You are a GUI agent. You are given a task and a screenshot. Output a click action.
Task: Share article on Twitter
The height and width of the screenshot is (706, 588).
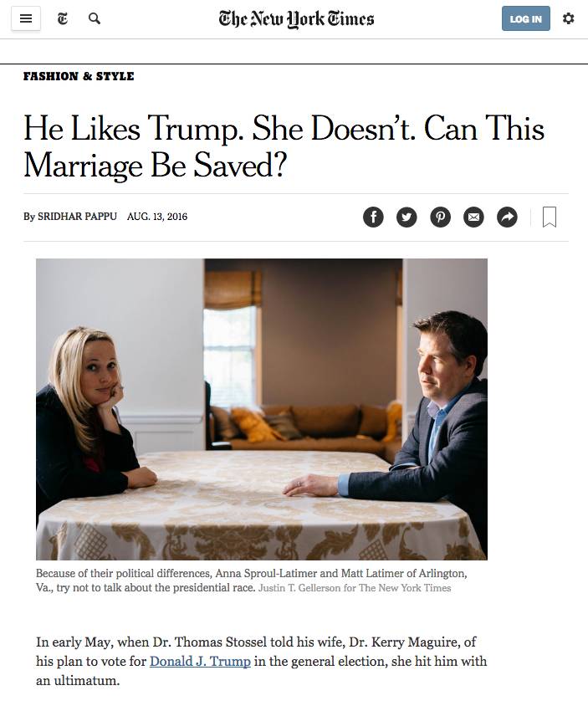coord(406,217)
